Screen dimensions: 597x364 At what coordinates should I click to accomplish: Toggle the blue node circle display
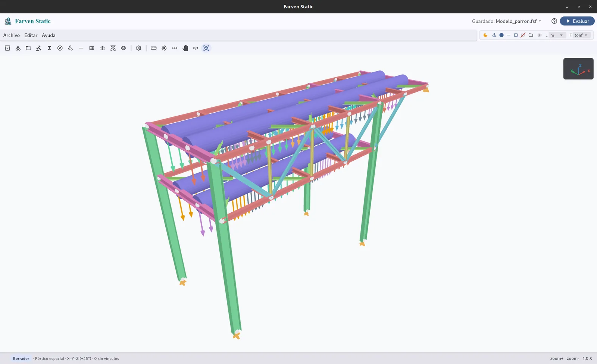click(501, 35)
